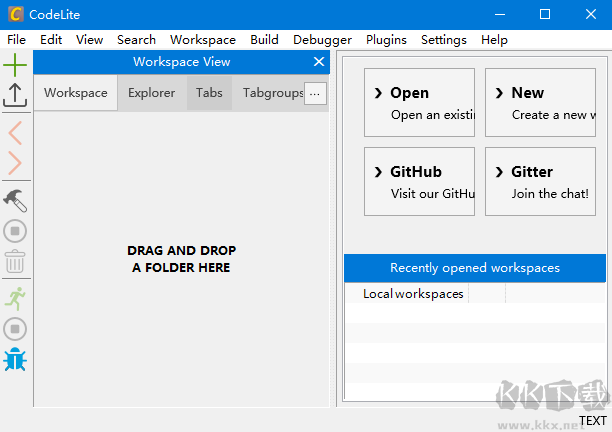Viewport: 612px width, 432px height.
Task: Switch to the Explorer tab
Action: click(151, 93)
